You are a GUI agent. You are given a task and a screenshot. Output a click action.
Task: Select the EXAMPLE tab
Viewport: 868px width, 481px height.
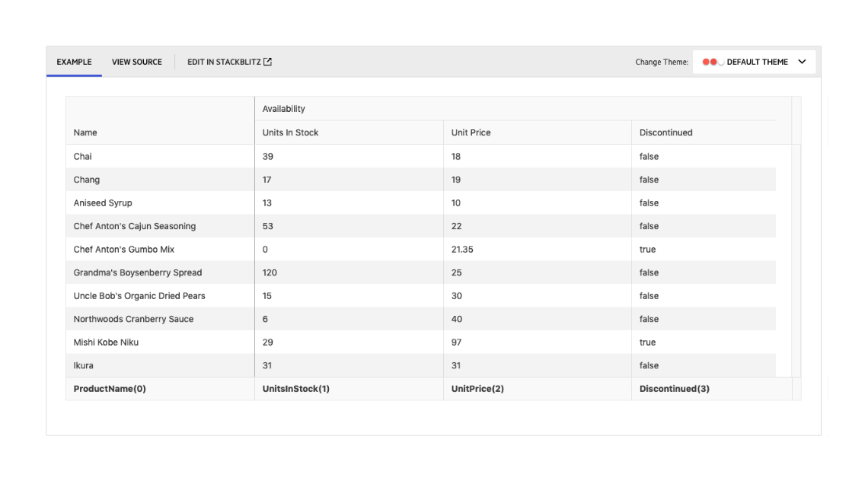(x=73, y=62)
